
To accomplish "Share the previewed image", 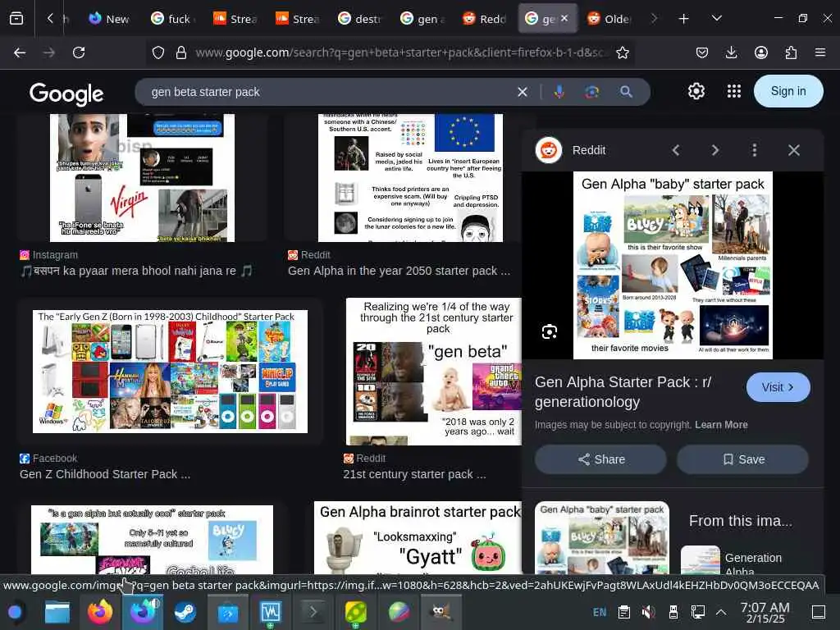I will (600, 459).
